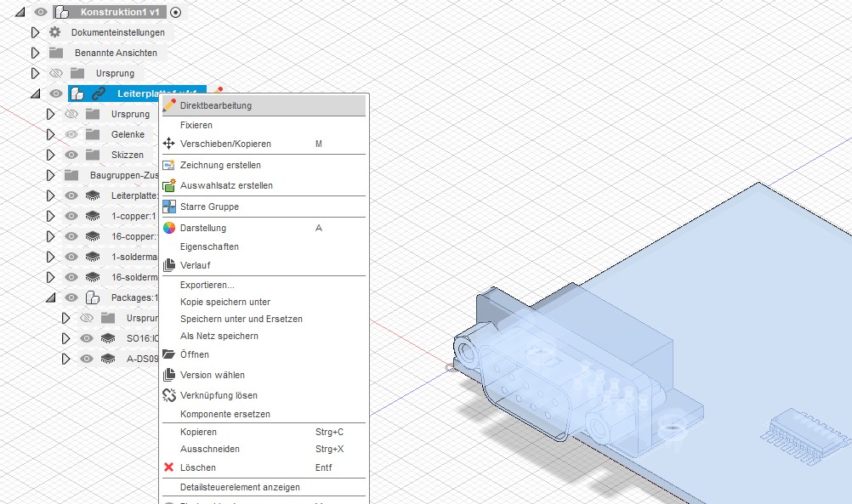
Task: Expand the SO16:IC node
Action: 65,337
